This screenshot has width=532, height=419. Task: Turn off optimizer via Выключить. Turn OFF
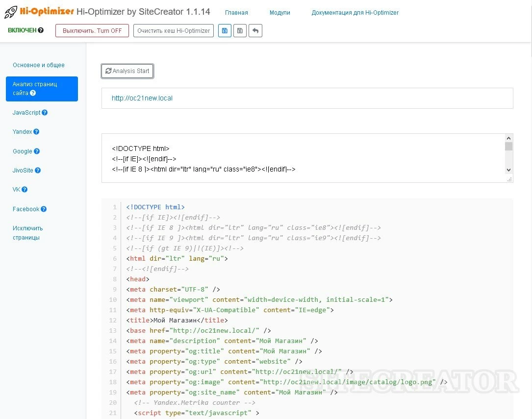click(92, 30)
